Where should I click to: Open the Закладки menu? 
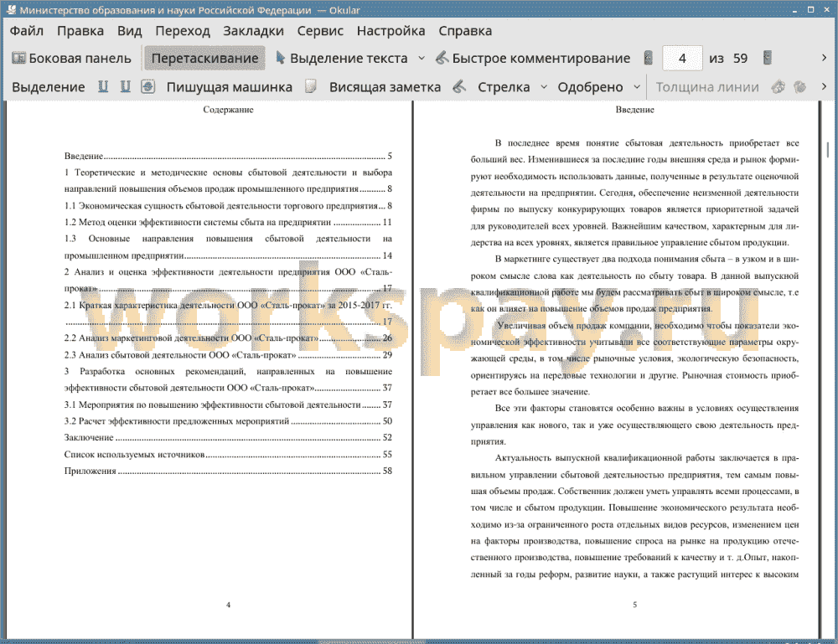(253, 31)
